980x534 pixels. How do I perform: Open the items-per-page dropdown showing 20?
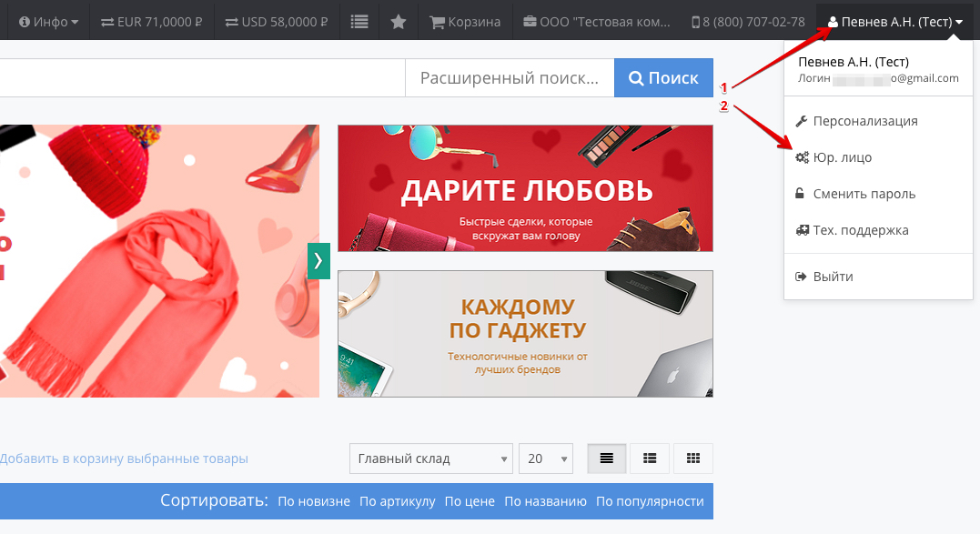[x=545, y=458]
